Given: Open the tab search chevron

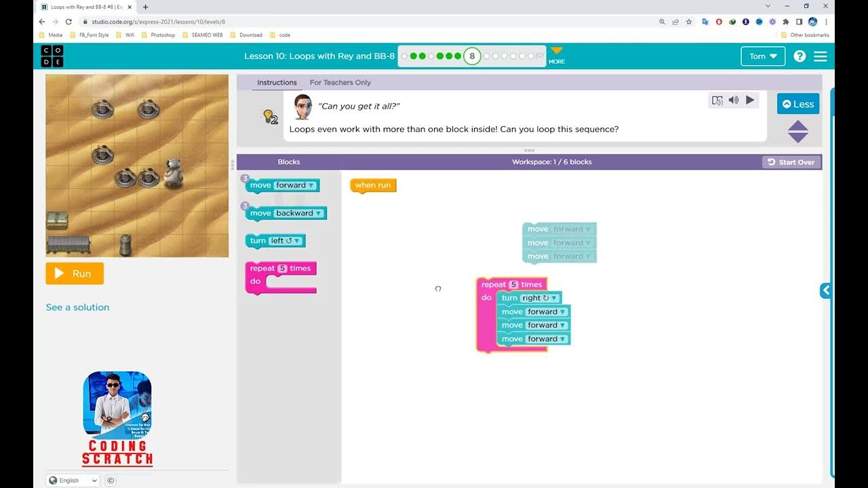Looking at the screenshot, I should (768, 6).
